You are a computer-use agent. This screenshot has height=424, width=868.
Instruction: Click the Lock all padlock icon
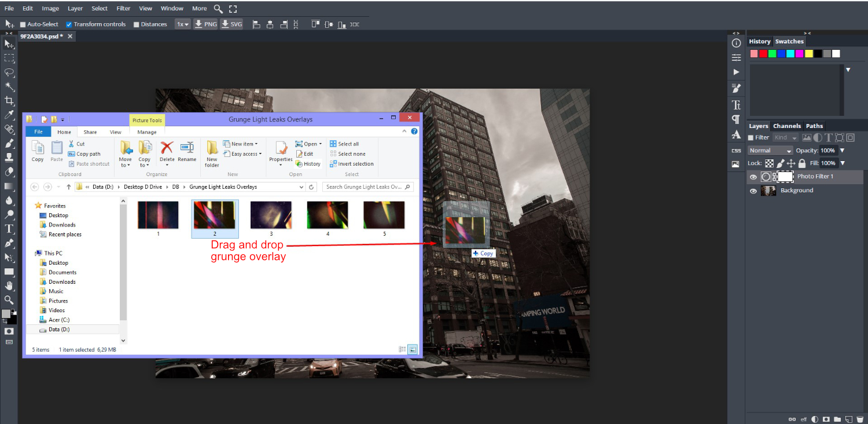click(x=802, y=163)
